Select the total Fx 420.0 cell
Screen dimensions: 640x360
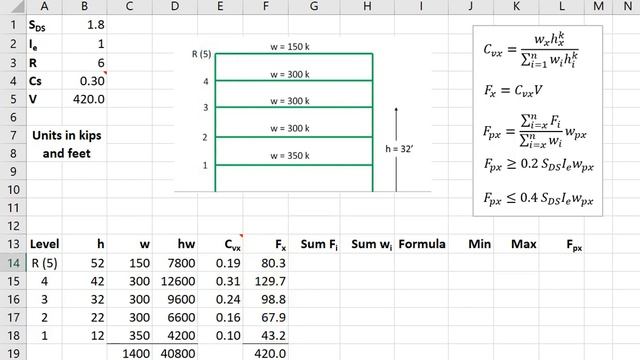266,353
